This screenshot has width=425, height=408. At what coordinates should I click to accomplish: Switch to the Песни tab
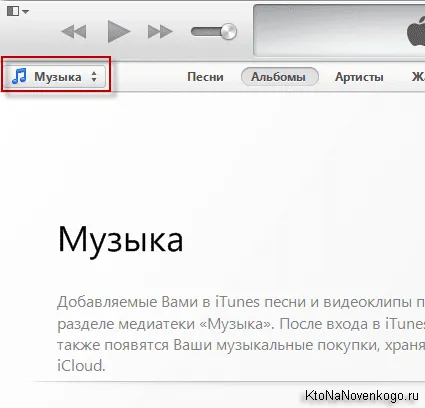(x=205, y=77)
